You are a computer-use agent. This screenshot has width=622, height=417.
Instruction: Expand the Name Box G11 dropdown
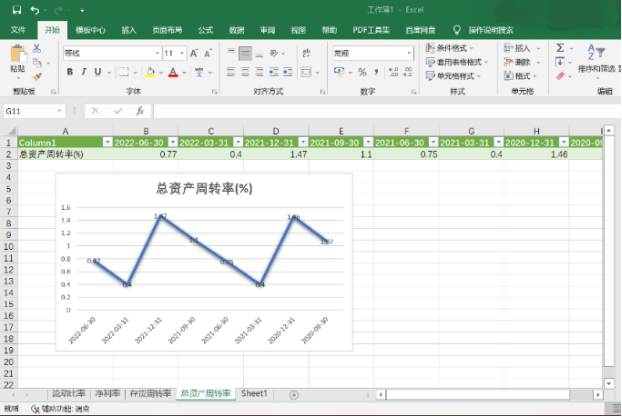tap(60, 111)
